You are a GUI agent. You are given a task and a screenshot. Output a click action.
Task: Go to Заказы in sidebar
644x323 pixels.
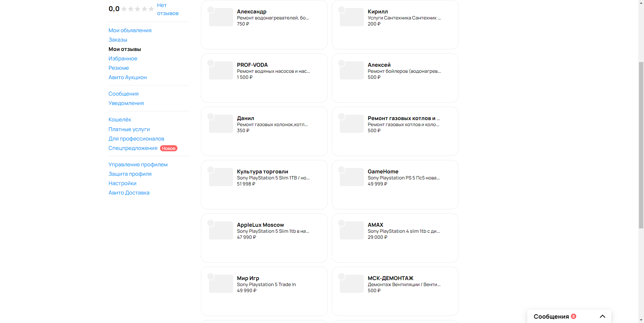118,40
